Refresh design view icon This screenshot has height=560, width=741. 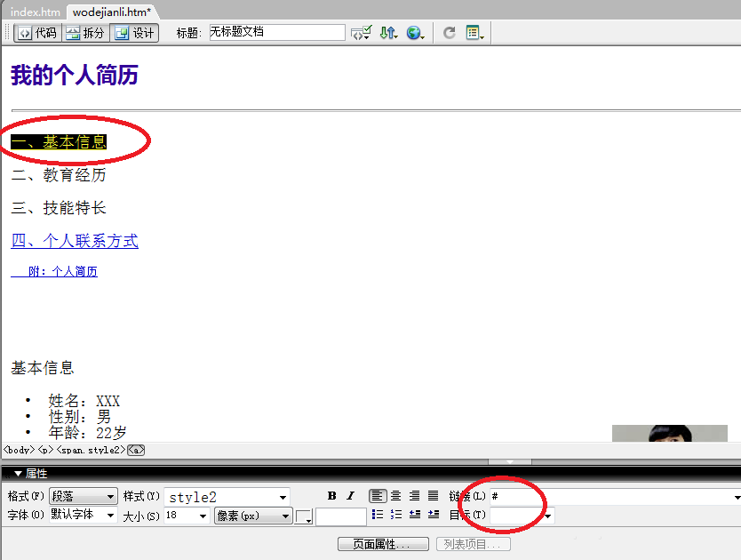pyautogui.click(x=449, y=33)
